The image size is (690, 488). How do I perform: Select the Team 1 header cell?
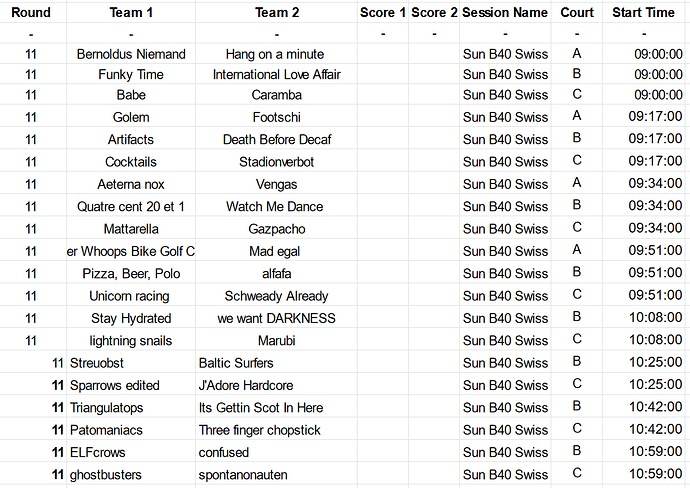[x=131, y=12]
